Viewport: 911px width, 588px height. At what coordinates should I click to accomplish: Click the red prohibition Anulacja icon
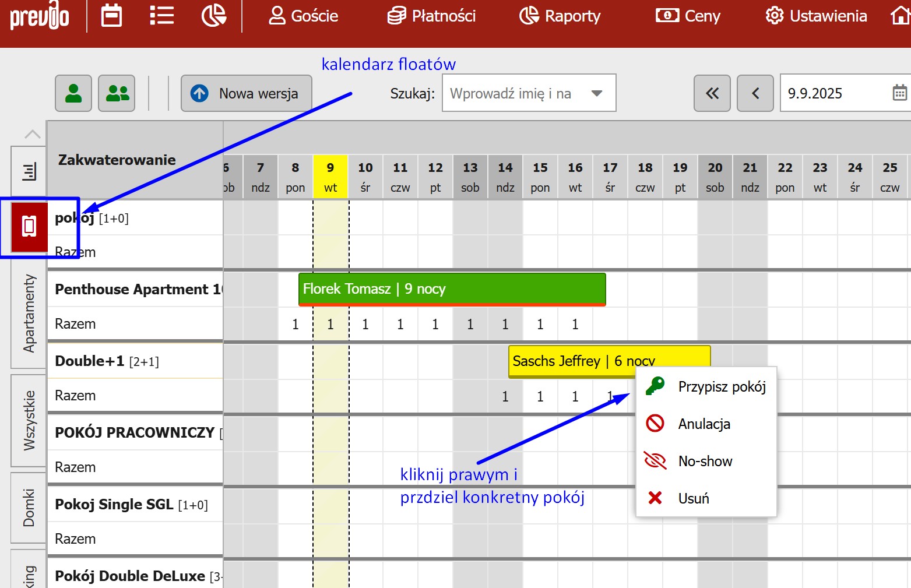[655, 423]
